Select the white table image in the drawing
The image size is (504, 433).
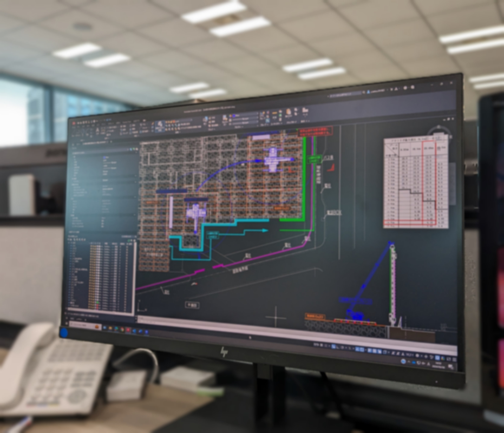tap(416, 182)
